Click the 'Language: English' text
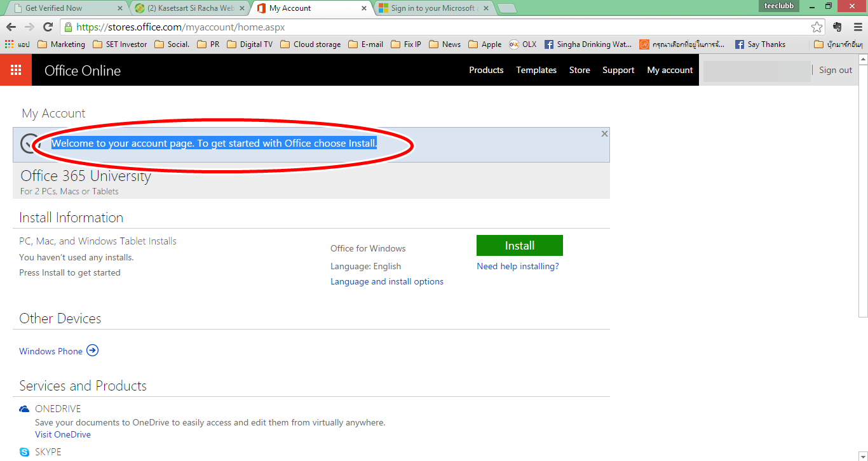Image resolution: width=868 pixels, height=461 pixels. click(366, 266)
